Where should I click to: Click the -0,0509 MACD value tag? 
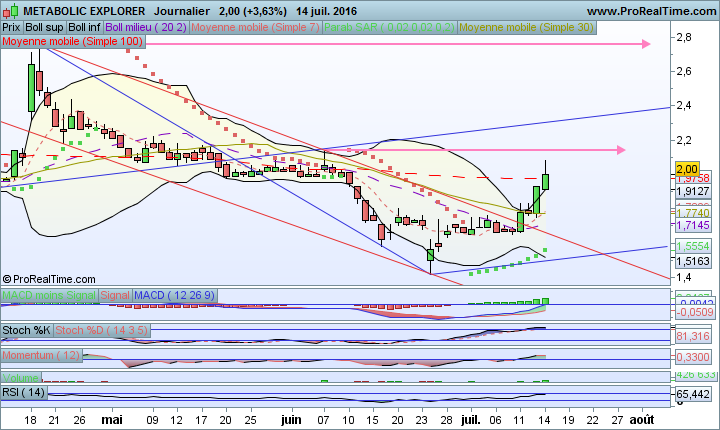(695, 313)
